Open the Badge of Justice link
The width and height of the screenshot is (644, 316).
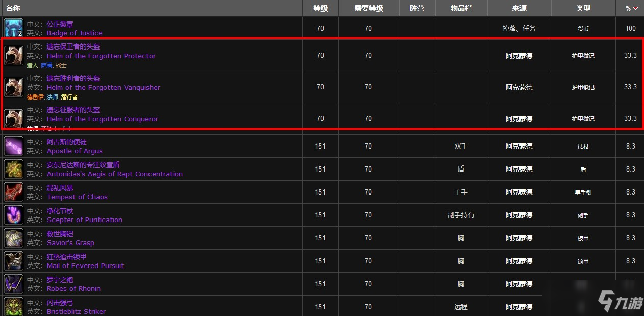tap(75, 33)
